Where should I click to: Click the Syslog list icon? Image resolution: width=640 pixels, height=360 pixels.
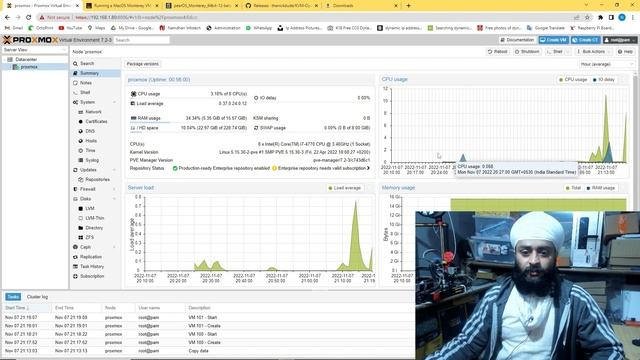point(80,160)
